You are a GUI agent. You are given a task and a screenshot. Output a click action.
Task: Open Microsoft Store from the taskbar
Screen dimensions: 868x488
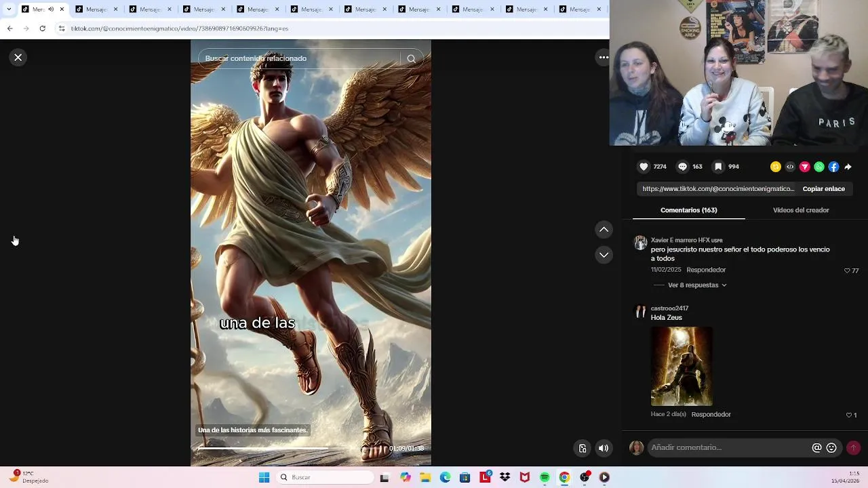point(465,477)
